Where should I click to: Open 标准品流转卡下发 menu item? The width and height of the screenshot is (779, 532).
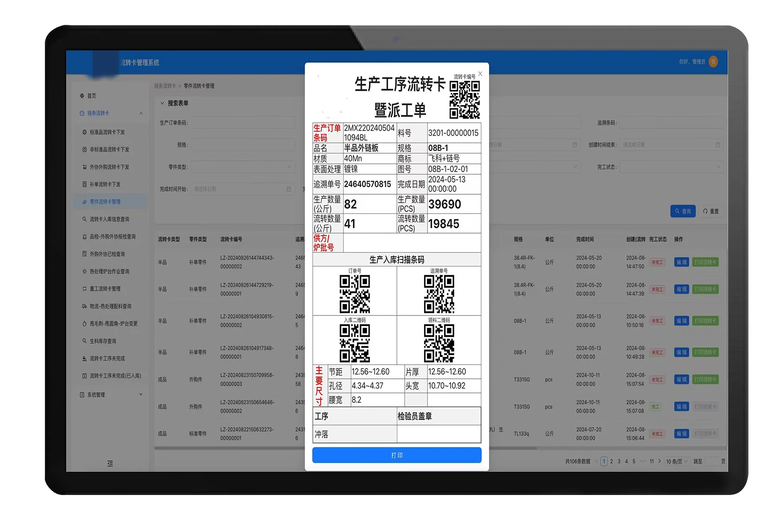click(x=107, y=132)
